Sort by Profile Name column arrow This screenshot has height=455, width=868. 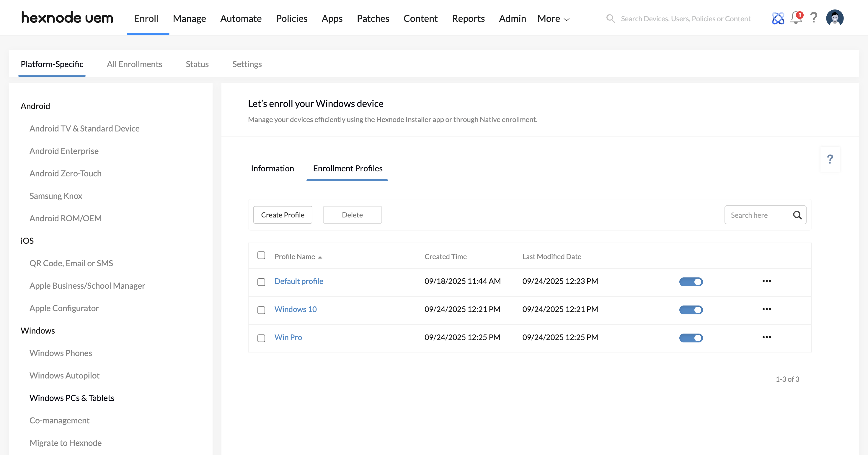320,257
